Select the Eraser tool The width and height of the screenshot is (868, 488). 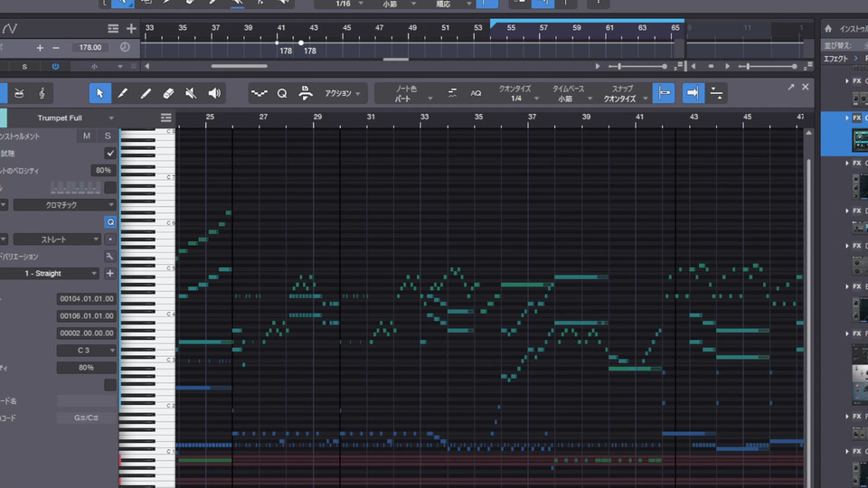(x=168, y=93)
